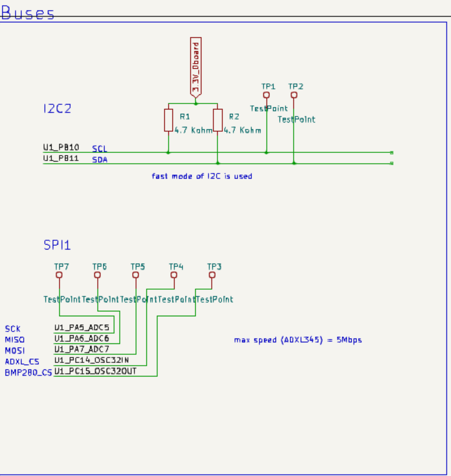Select the 4.7 Kohm value of R2
The height and width of the screenshot is (476, 451).
pyautogui.click(x=242, y=130)
